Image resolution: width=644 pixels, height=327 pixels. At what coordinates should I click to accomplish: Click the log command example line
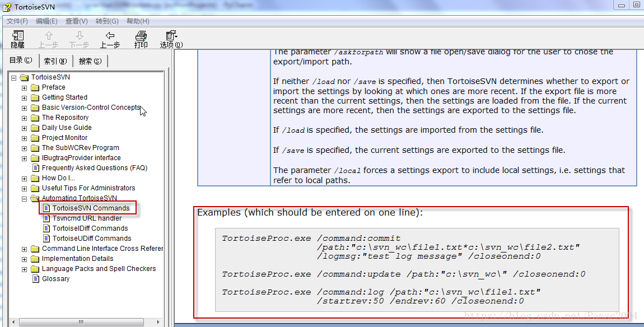pyautogui.click(x=381, y=297)
